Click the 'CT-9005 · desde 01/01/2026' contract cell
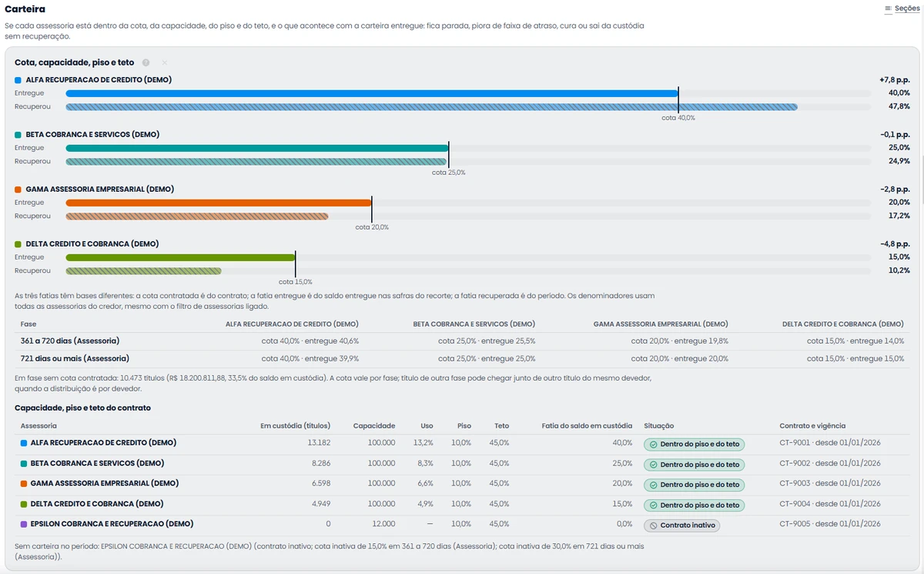This screenshot has height=574, width=924. [x=829, y=524]
